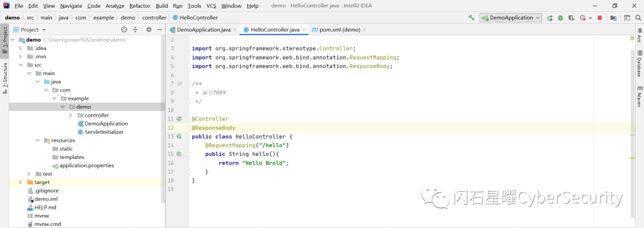
Task: Click the profiler run icon
Action: pyautogui.click(x=583, y=18)
